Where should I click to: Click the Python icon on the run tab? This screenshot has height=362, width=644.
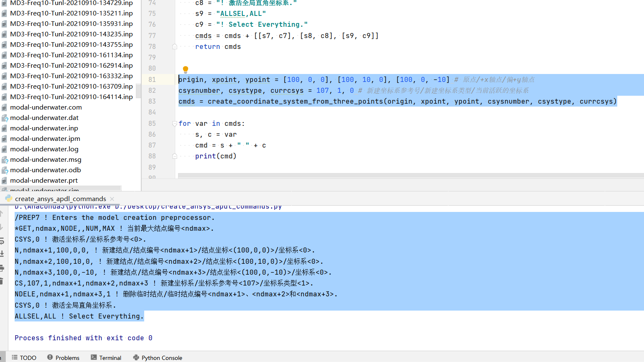[9, 199]
